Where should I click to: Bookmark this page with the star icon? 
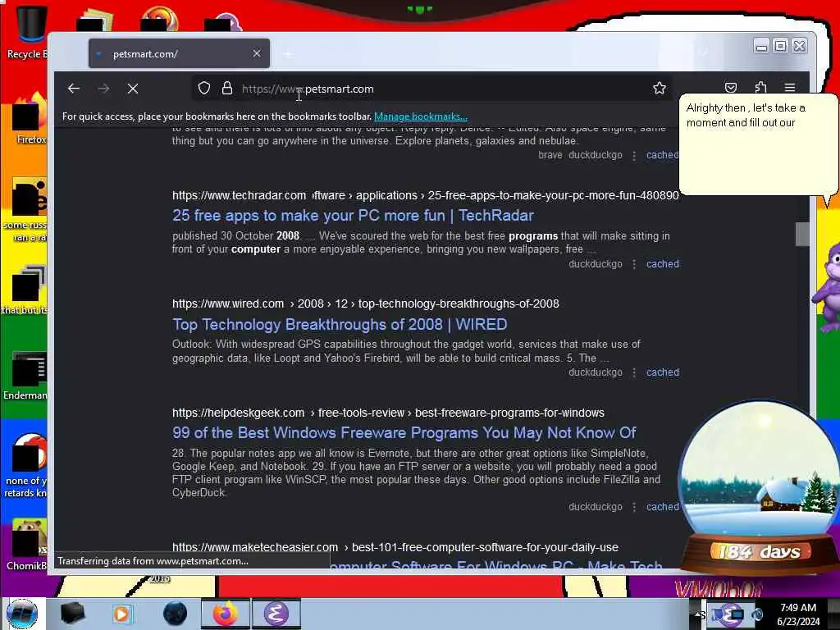[x=660, y=88]
